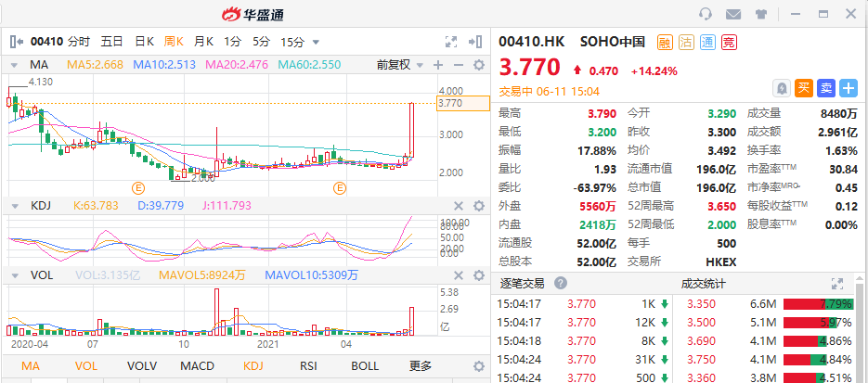Open the mail messages icon

pos(733,14)
